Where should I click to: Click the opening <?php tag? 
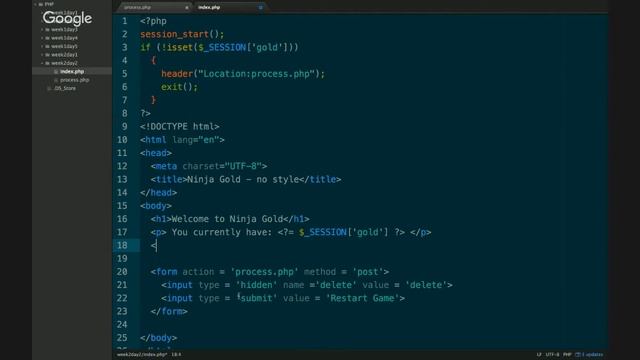coord(153,21)
